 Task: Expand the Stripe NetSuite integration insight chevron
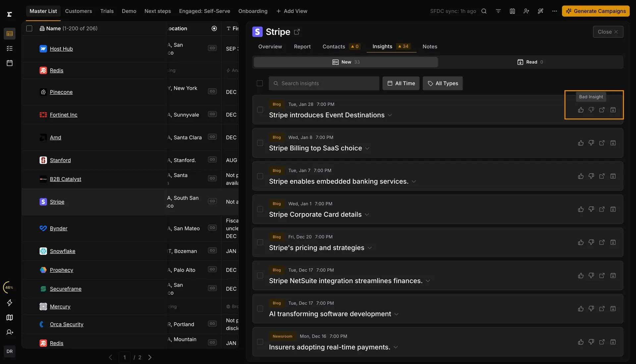(x=428, y=281)
